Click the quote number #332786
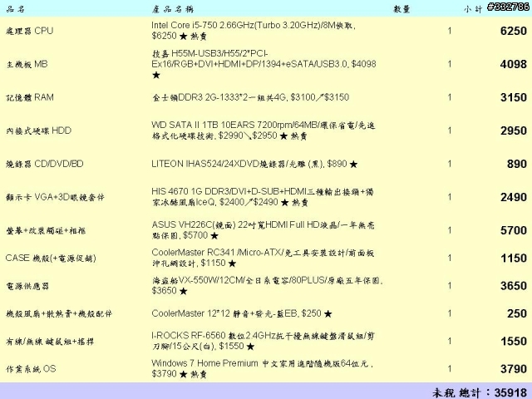 pyautogui.click(x=508, y=7)
